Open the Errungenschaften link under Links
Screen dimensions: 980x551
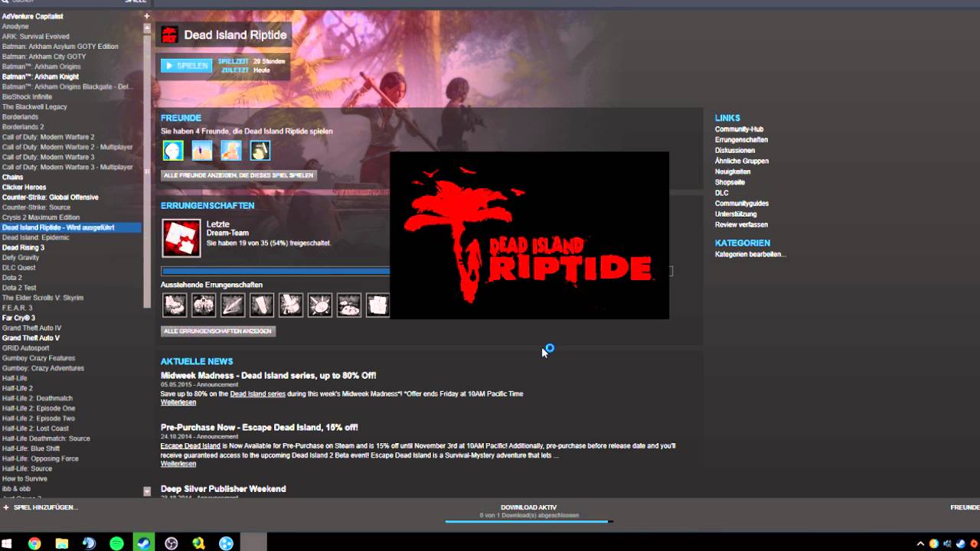tap(741, 140)
